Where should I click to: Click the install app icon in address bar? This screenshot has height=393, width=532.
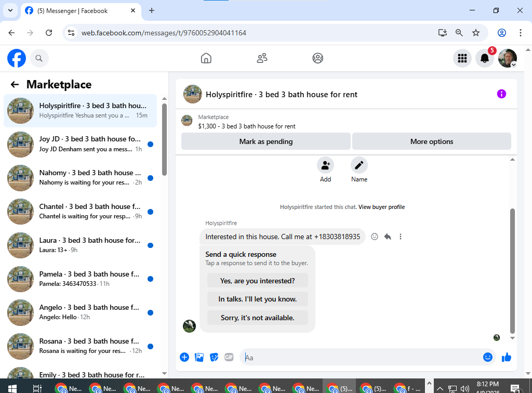443,33
